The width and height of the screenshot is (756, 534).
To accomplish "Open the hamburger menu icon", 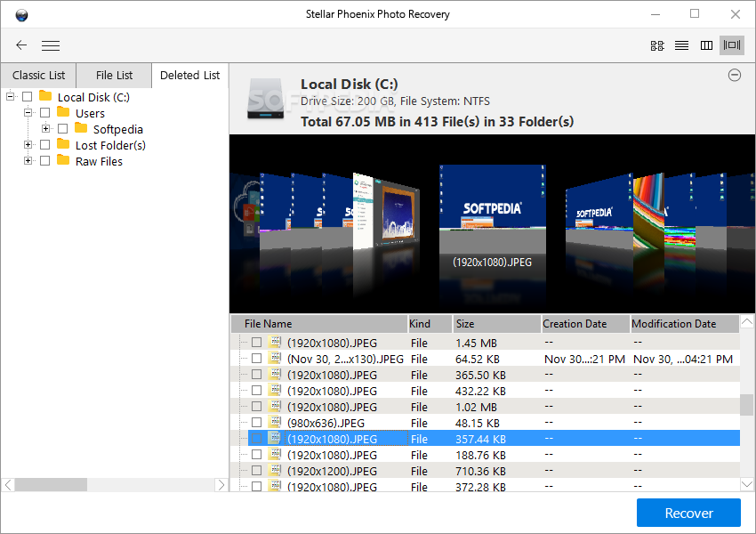I will [51, 45].
